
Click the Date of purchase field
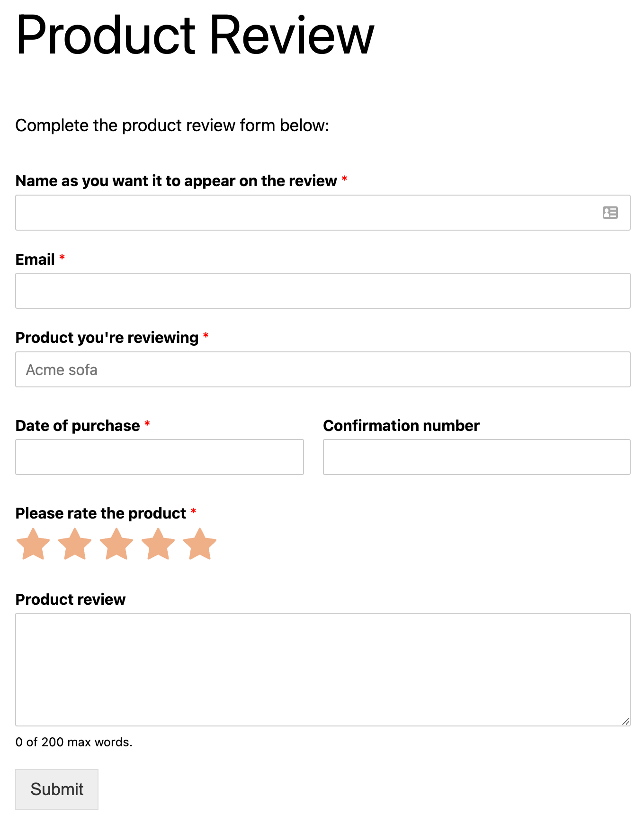point(160,457)
